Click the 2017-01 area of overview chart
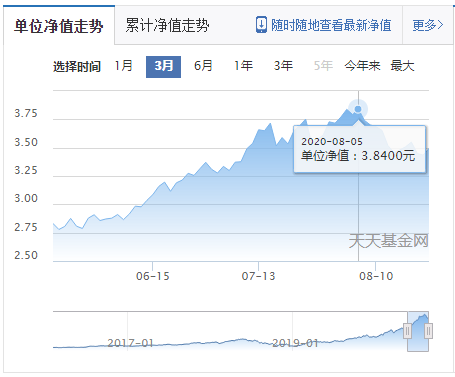Image resolution: width=455 pixels, height=377 pixels. tap(130, 343)
